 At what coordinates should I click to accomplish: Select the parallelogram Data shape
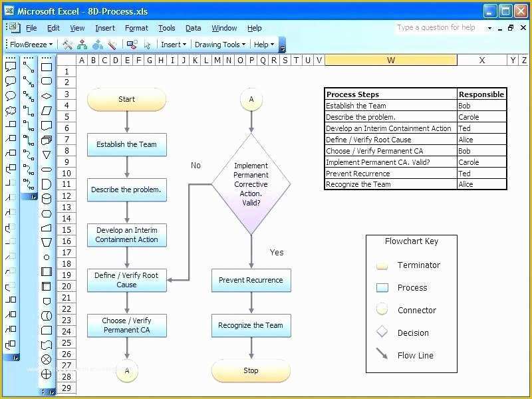click(x=47, y=110)
